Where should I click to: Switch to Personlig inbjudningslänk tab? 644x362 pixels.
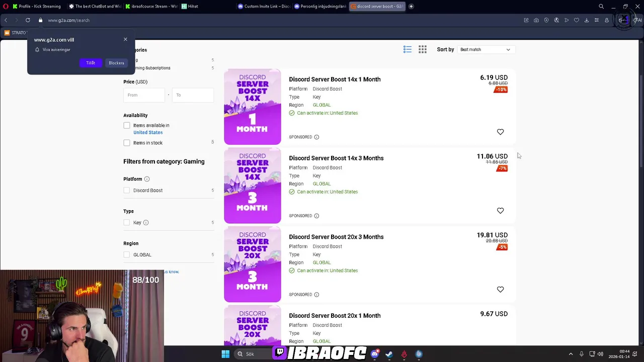320,7
